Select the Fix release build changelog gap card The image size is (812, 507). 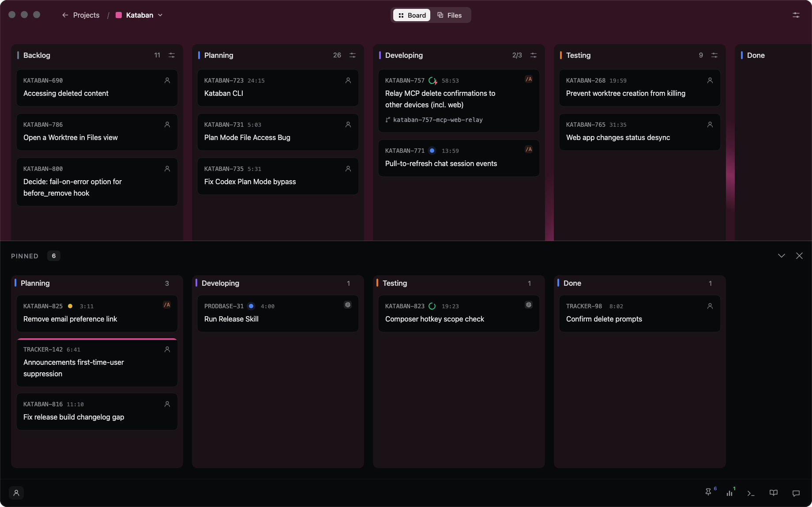click(97, 411)
